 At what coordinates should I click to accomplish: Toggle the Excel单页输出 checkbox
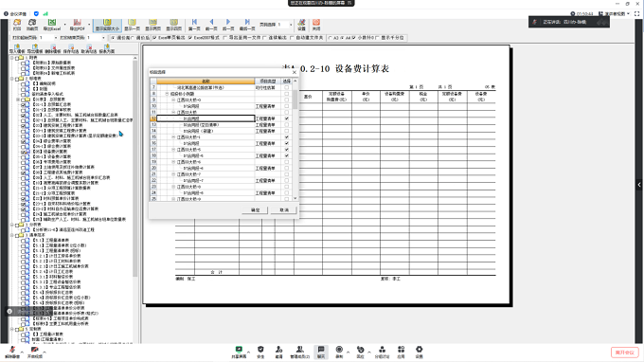click(x=154, y=38)
